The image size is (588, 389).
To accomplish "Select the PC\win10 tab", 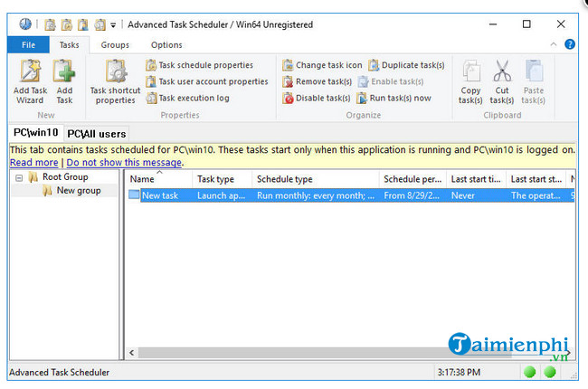I will tap(35, 133).
